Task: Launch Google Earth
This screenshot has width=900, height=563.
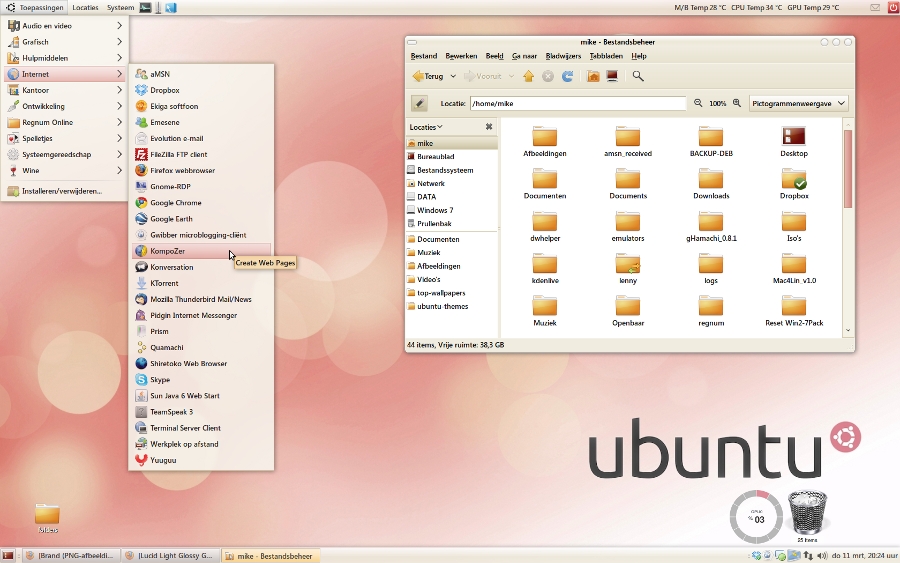Action: 201,219
